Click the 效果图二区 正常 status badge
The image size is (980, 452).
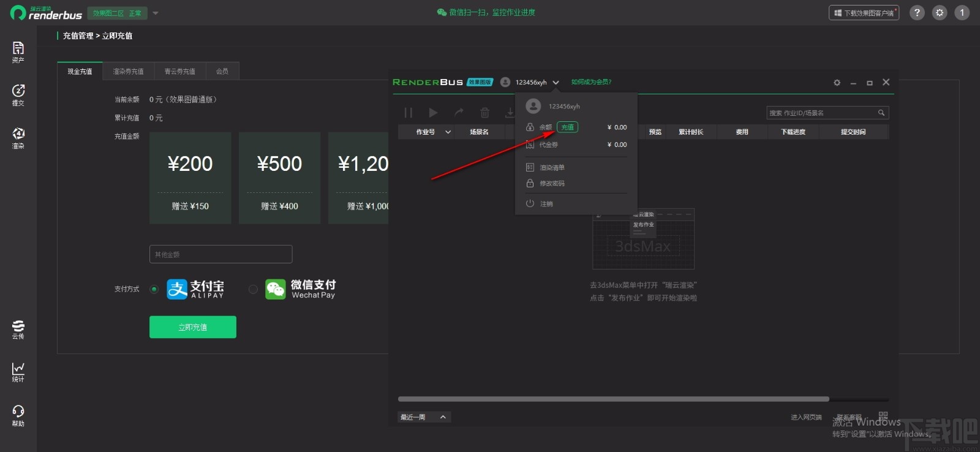117,13
